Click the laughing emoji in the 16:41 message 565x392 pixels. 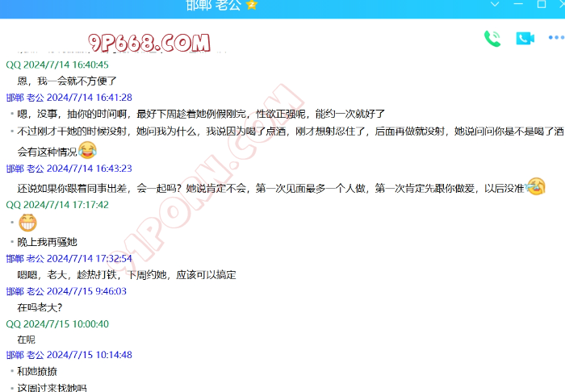(x=87, y=150)
